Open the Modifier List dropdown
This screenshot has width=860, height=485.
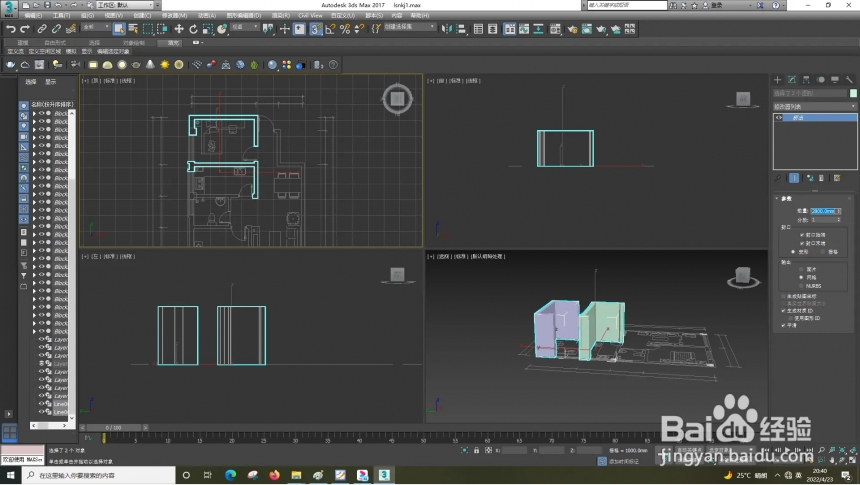(814, 106)
